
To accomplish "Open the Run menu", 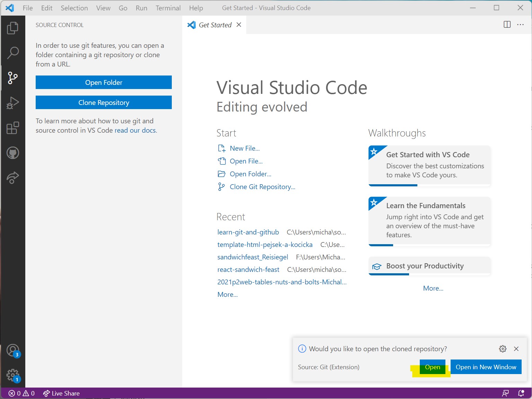I will click(141, 8).
